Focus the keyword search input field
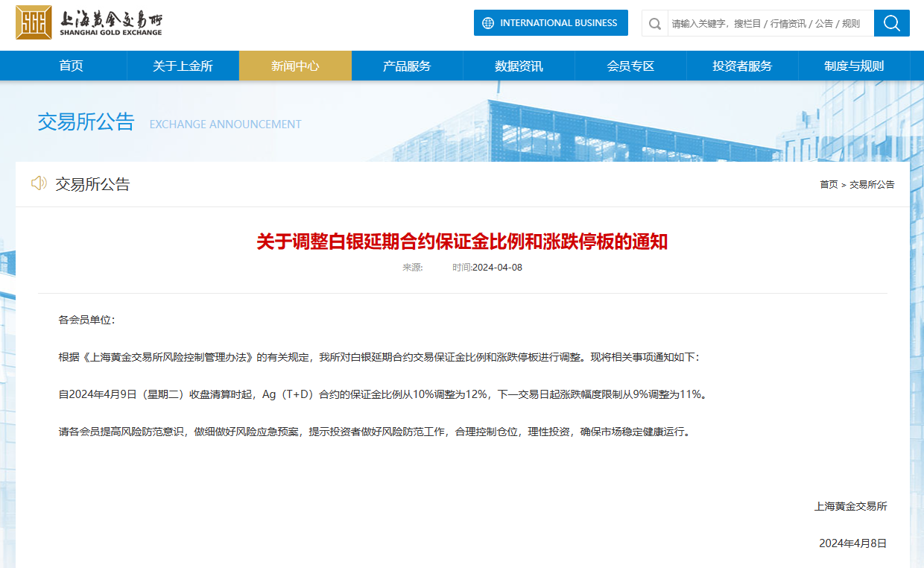 point(770,23)
